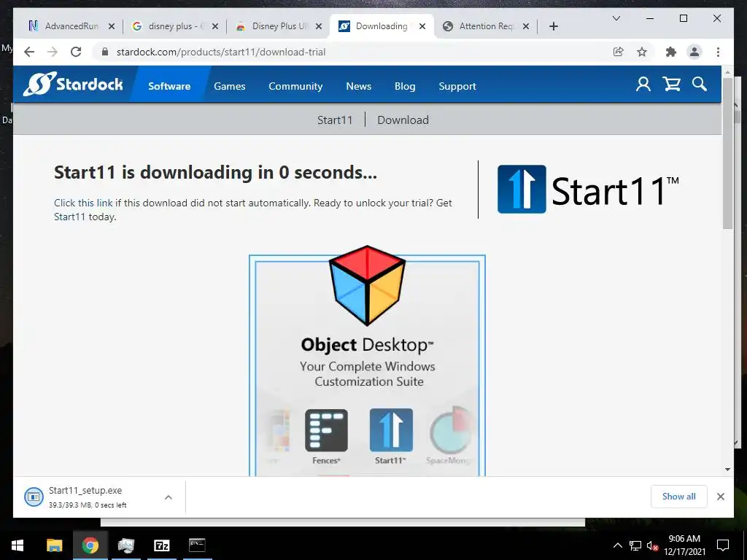Open Start11_setup.exe from the download bar

[85, 497]
